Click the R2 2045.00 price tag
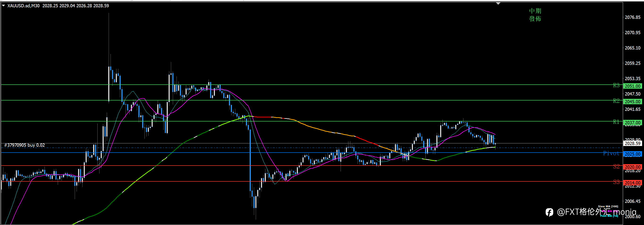This screenshot has height=225, width=644. click(632, 101)
